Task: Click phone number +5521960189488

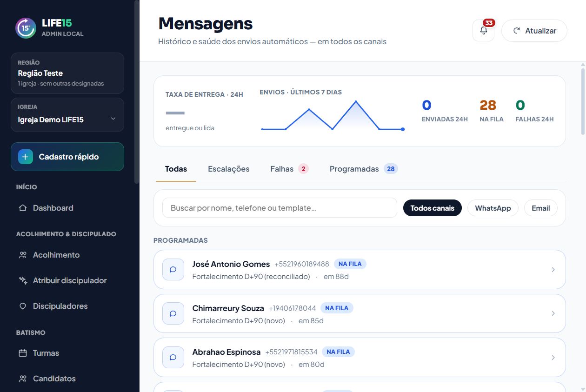Action: pos(302,264)
